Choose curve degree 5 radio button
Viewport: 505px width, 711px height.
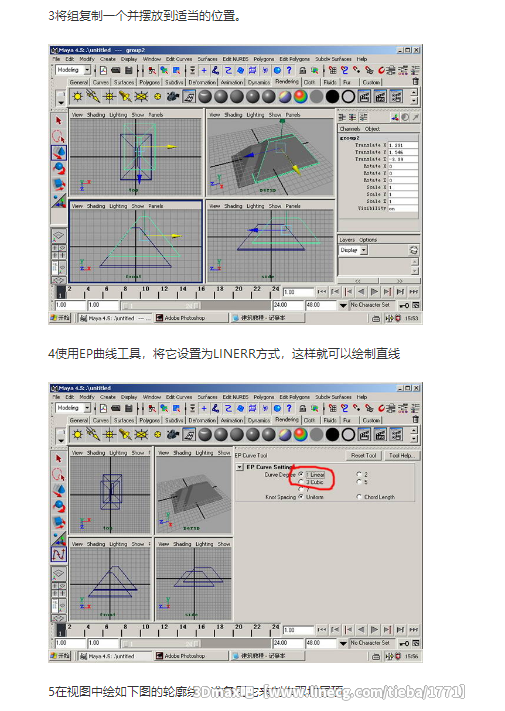(x=359, y=482)
